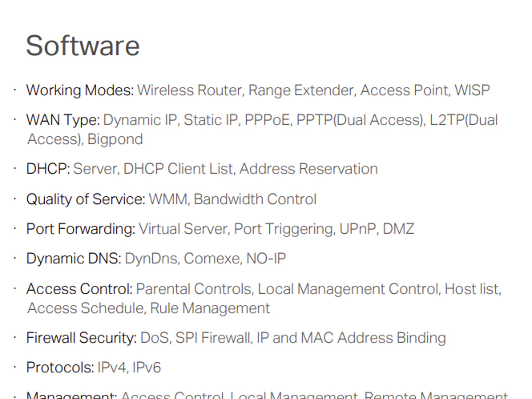Click the word Bigpond

115,139
